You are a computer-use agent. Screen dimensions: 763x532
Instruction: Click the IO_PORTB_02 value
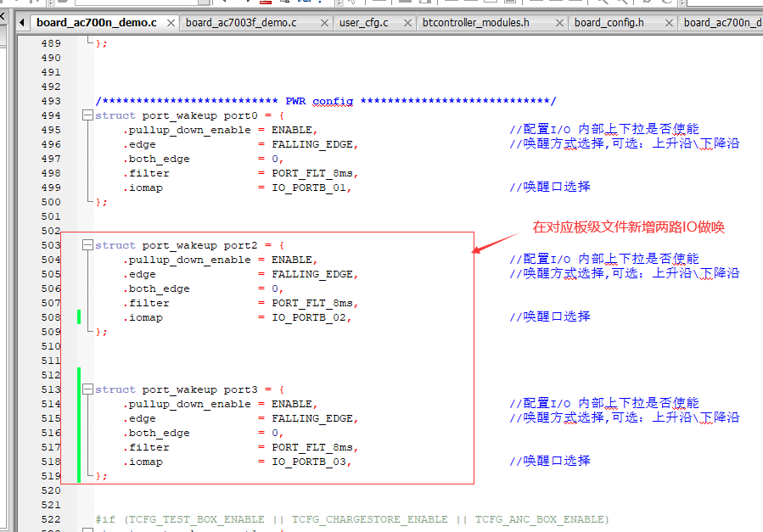[308, 317]
